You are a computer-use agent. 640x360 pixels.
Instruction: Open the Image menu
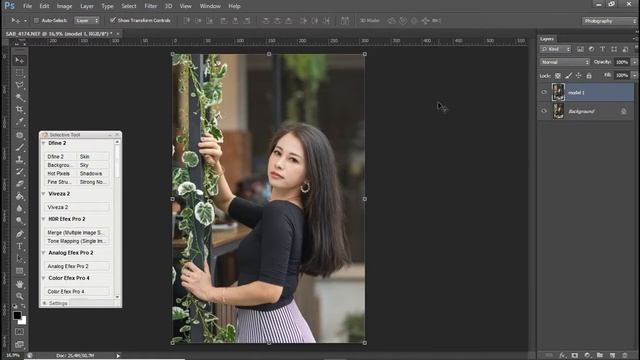64,6
